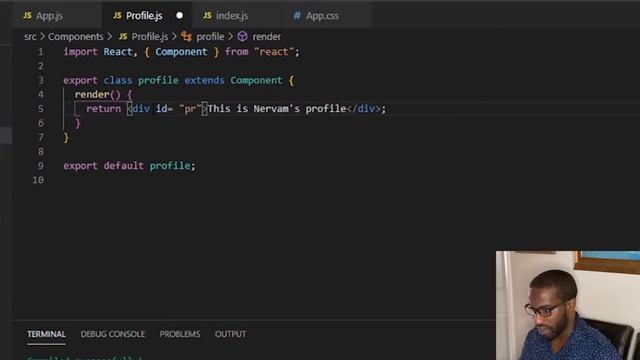
Task: Click text This is Nervam's profile
Action: click(277, 109)
